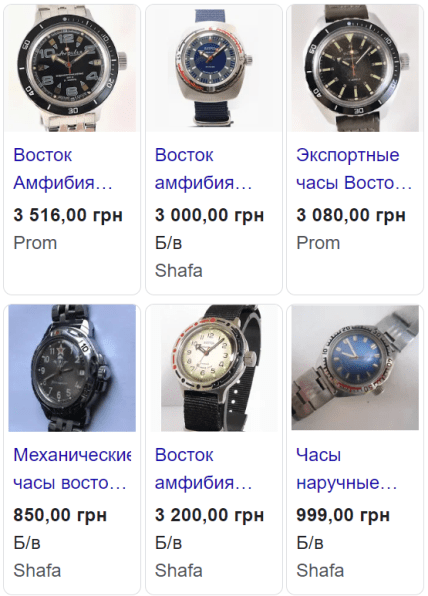
Task: Click the 3 080,00 грн price
Action: [351, 215]
